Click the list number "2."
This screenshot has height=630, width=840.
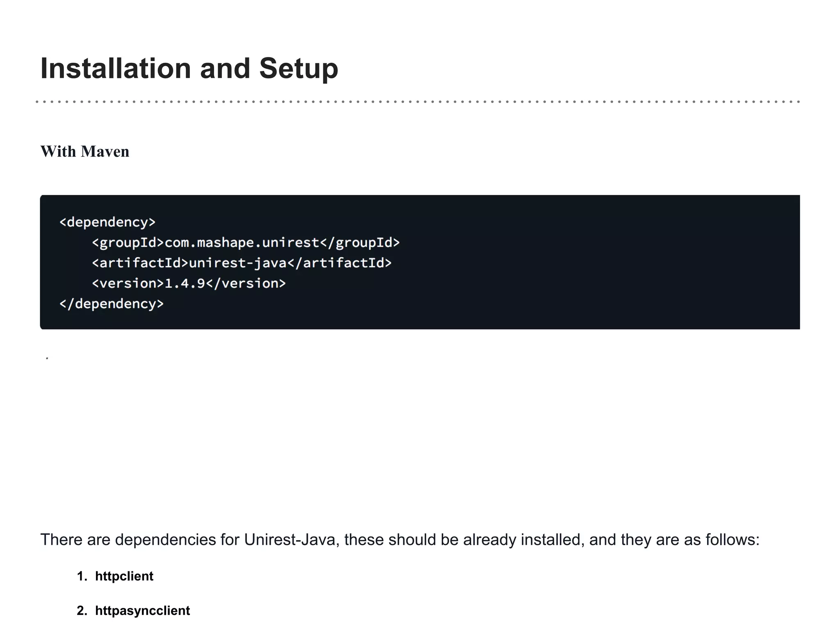(x=82, y=611)
